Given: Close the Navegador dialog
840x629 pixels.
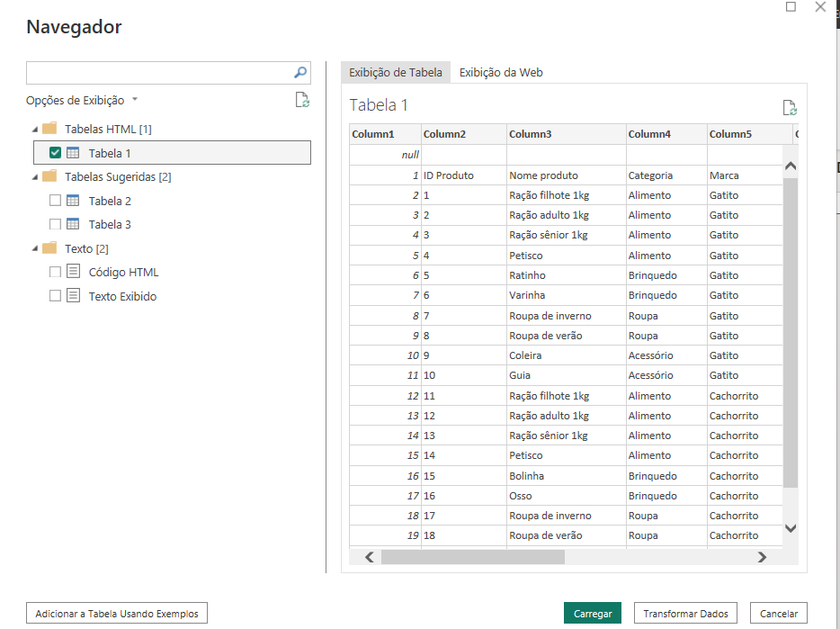Looking at the screenshot, I should point(820,6).
